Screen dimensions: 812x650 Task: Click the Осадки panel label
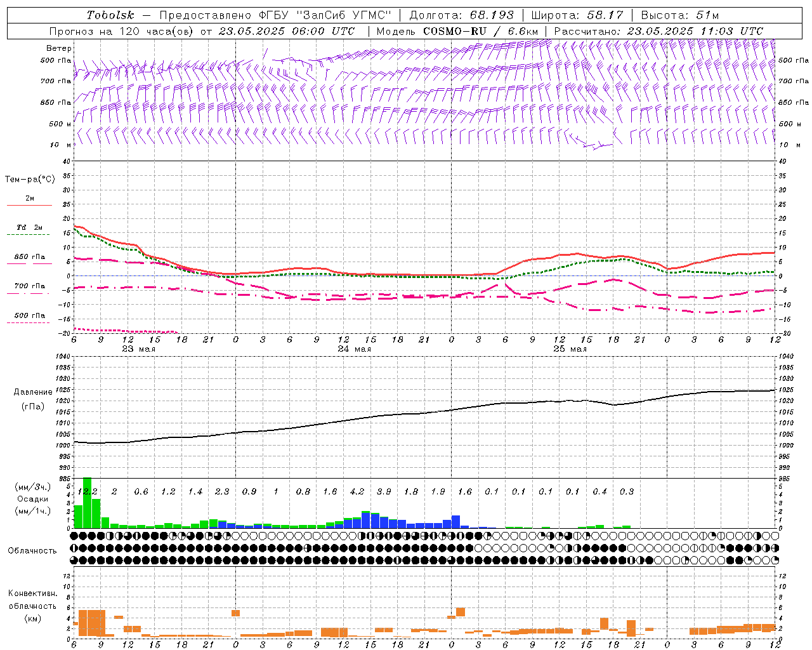(33, 499)
